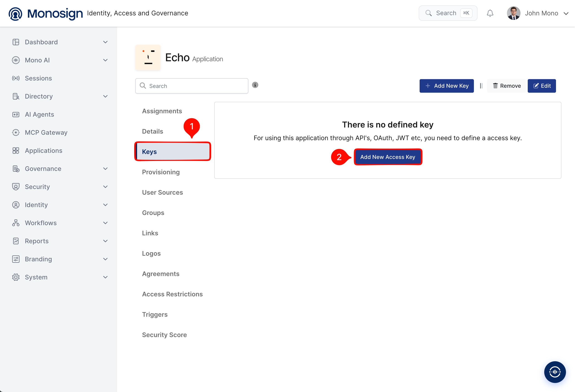Click Add New Access Key button
Screen dimensions: 575x392
tap(388, 157)
